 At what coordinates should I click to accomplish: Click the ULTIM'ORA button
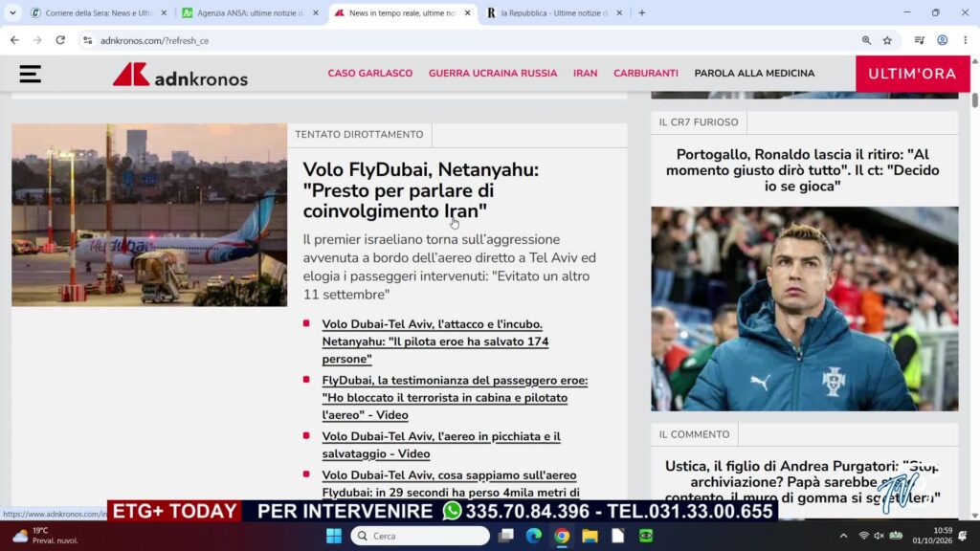(912, 74)
